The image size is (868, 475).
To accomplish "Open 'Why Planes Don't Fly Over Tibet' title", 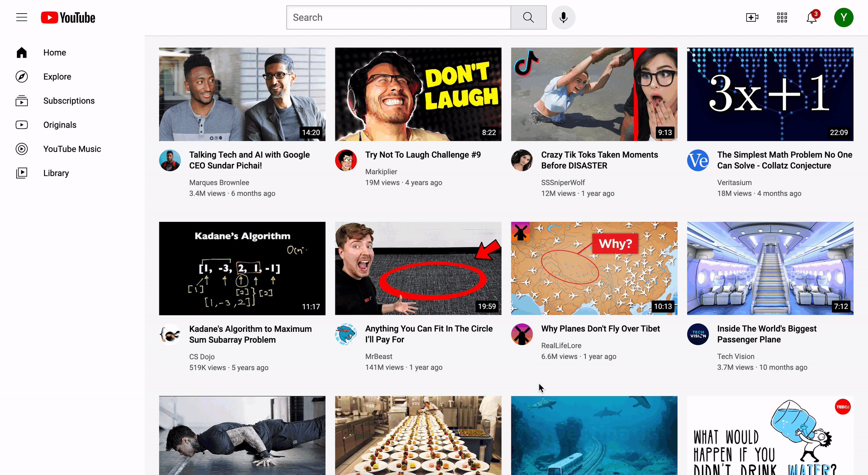I will [600, 328].
